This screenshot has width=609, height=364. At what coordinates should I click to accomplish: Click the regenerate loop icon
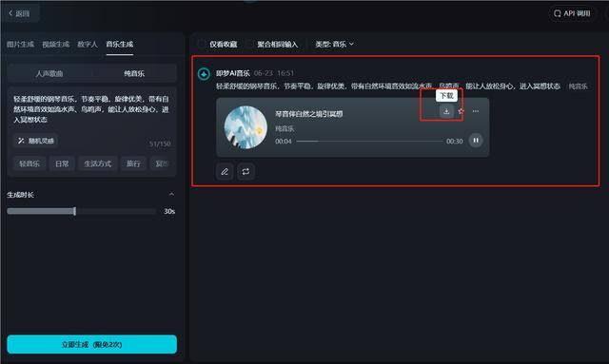click(246, 171)
